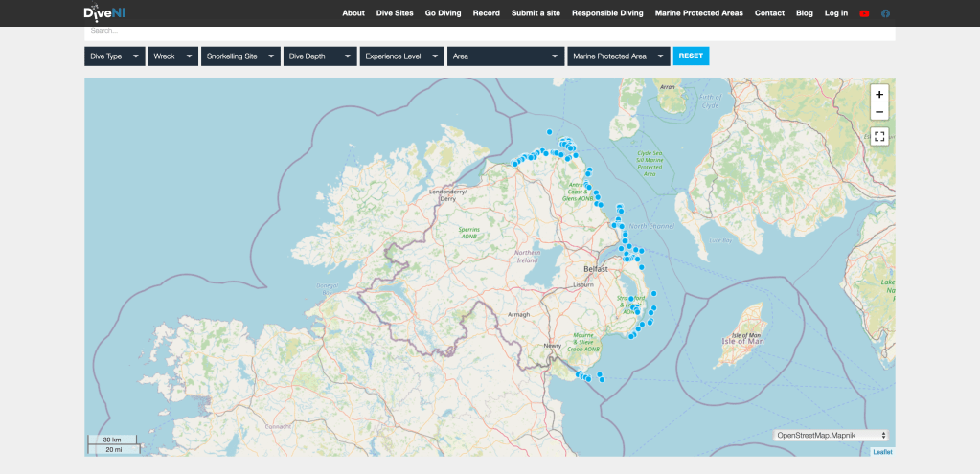980x474 pixels.
Task: Open the Dive Depth dropdown
Action: pos(320,56)
